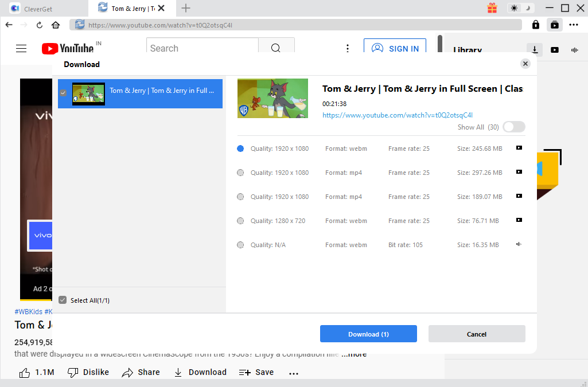Click the Download (1) button
The height and width of the screenshot is (387, 588).
[x=368, y=334]
